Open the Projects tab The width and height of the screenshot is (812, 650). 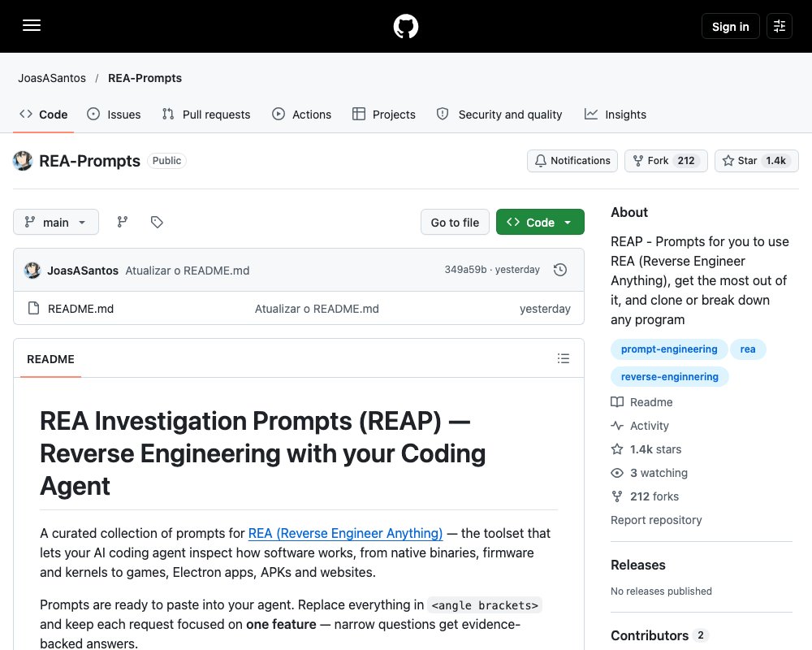point(384,115)
